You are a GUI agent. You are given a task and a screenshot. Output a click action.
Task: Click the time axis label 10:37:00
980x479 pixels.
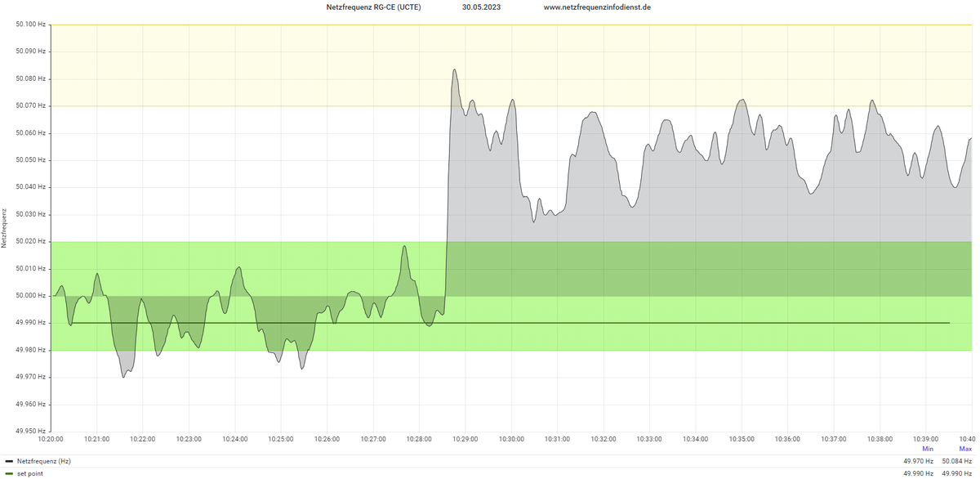pos(834,439)
